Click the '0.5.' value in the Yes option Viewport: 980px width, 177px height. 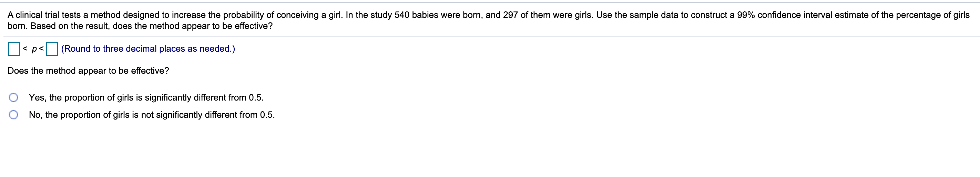[256, 97]
